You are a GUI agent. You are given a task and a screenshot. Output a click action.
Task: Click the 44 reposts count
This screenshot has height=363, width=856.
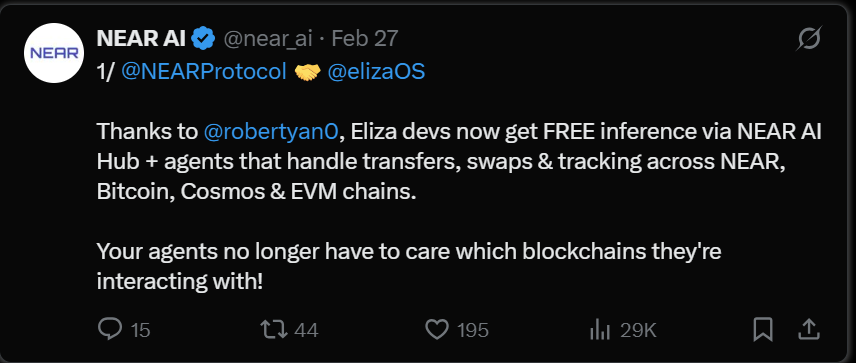[x=306, y=330]
